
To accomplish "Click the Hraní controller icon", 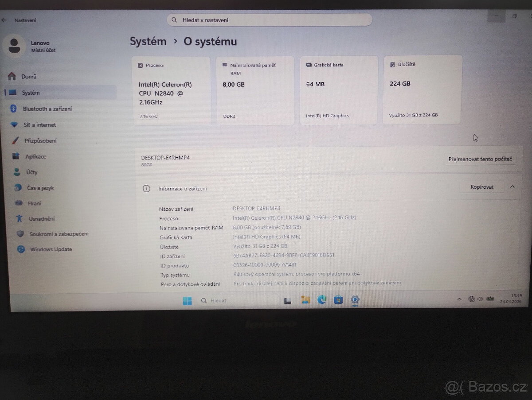I will coord(18,203).
